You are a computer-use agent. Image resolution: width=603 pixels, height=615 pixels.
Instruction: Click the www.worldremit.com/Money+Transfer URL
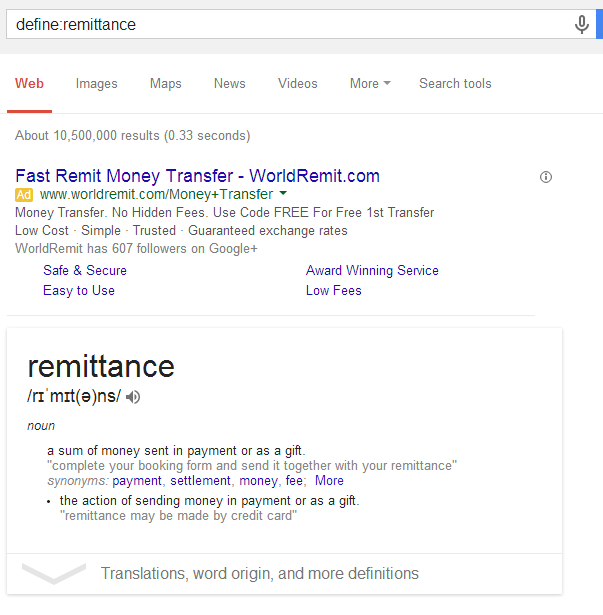click(156, 194)
